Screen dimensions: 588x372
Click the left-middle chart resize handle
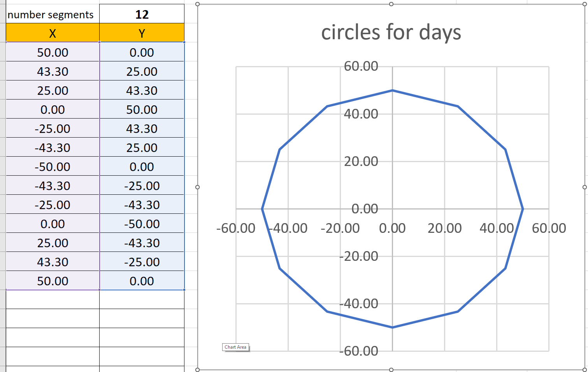pos(198,187)
